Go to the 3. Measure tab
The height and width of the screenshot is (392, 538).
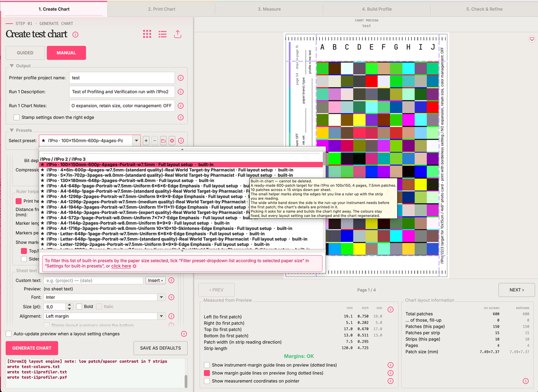pos(269,9)
